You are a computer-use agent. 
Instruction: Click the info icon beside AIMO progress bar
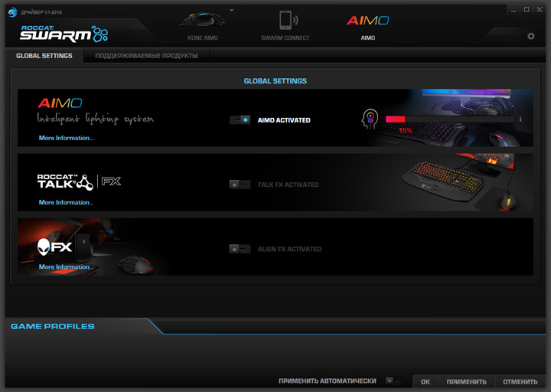[x=520, y=119]
